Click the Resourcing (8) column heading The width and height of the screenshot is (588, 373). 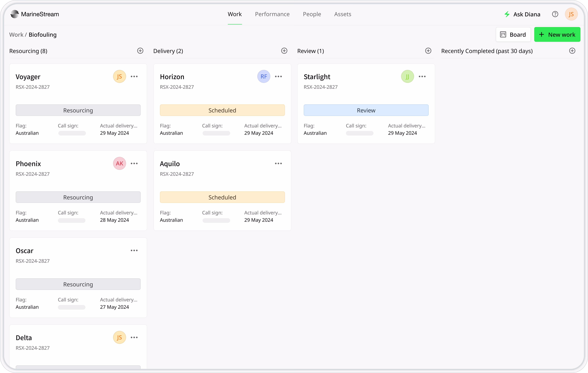tap(28, 51)
